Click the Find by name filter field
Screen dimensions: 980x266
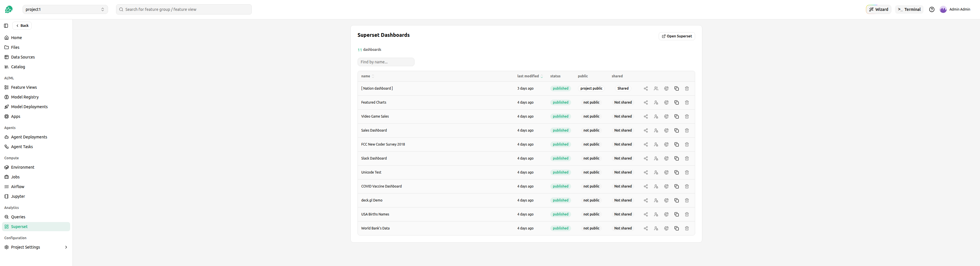coord(386,62)
